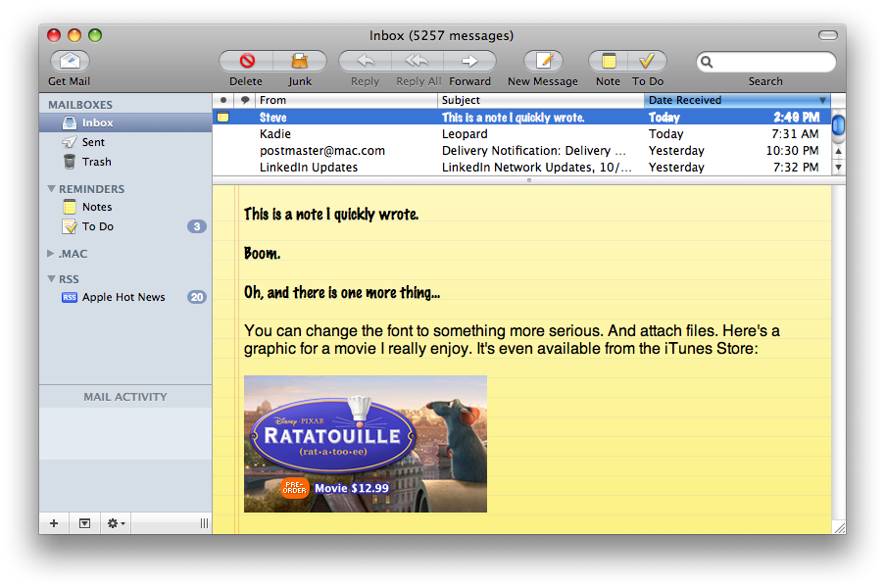
Task: Open the gear action menu
Action: (116, 523)
